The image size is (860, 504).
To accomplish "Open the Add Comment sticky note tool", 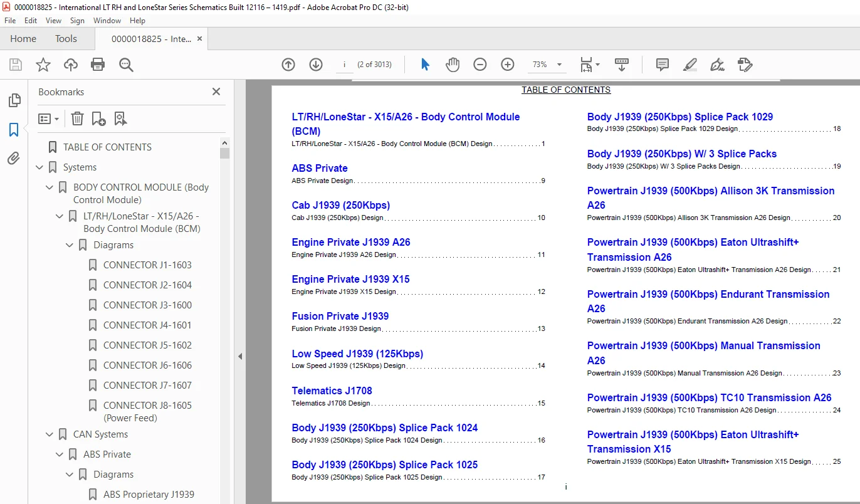I will 662,65.
